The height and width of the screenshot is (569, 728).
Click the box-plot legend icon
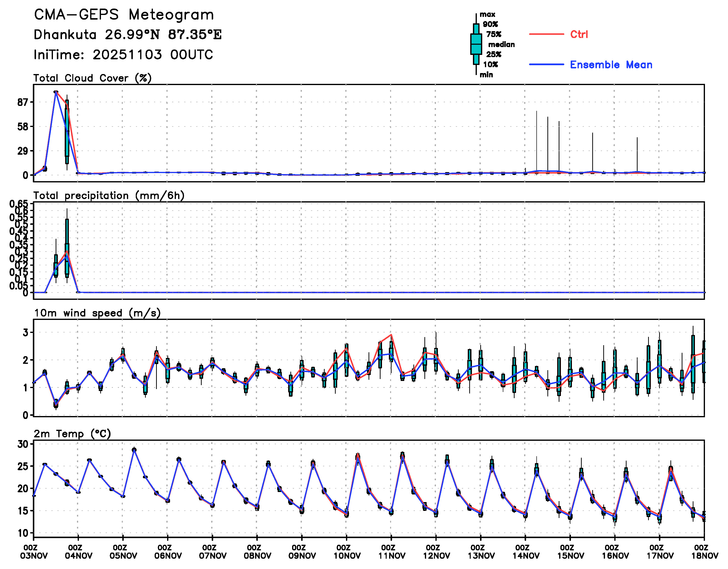click(476, 44)
